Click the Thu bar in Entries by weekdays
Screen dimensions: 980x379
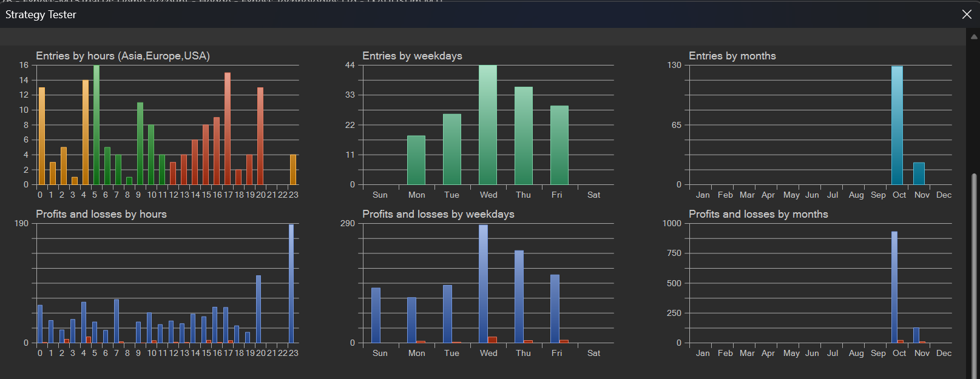pyautogui.click(x=524, y=136)
